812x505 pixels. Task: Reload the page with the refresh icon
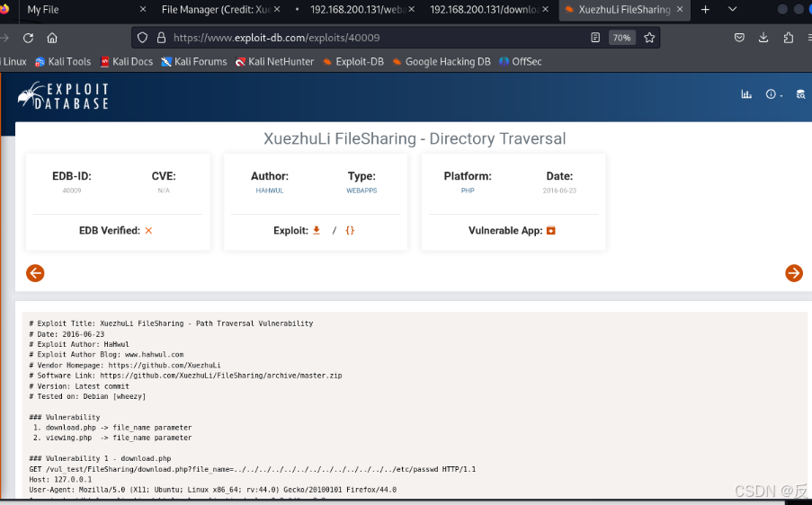(x=28, y=38)
